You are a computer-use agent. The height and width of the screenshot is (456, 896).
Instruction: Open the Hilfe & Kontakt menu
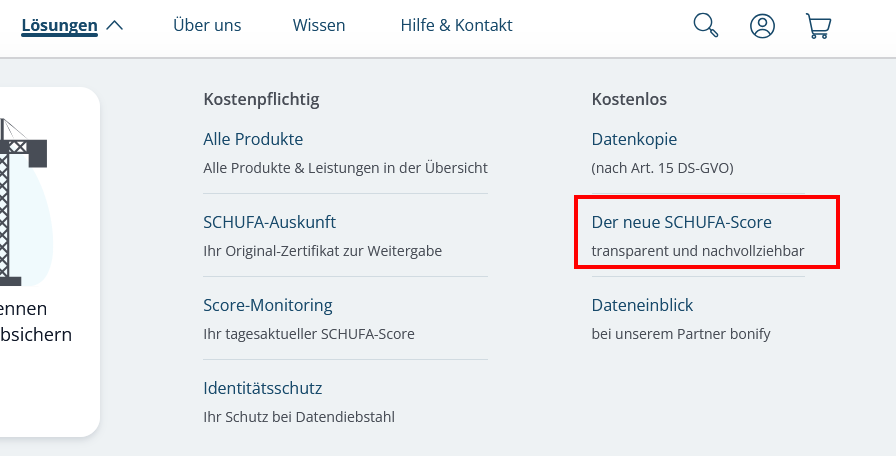point(457,26)
